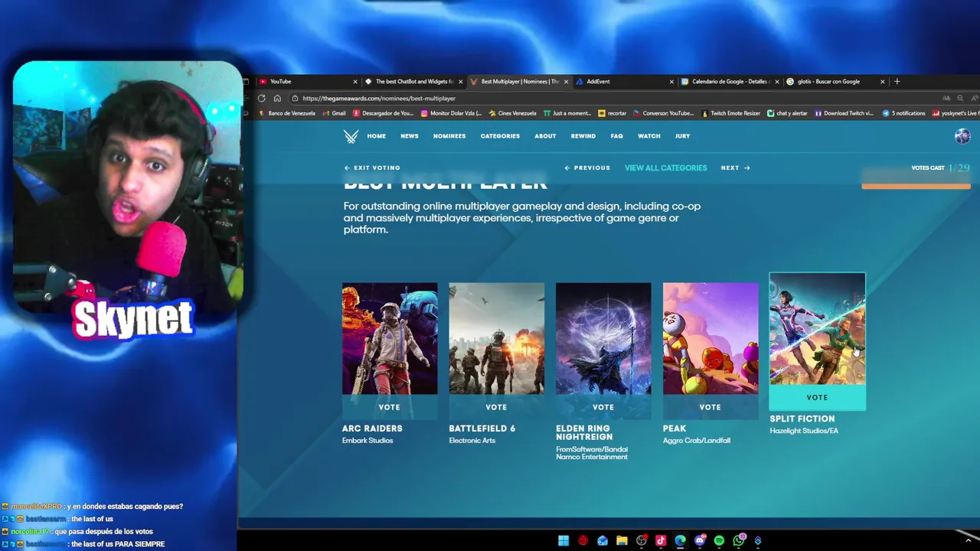
Task: Click Microsoft Edge taskbar icon
Action: (x=680, y=541)
